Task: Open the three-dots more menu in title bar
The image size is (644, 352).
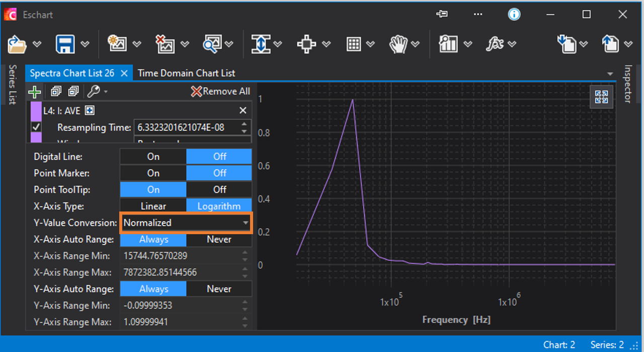Action: point(478,14)
